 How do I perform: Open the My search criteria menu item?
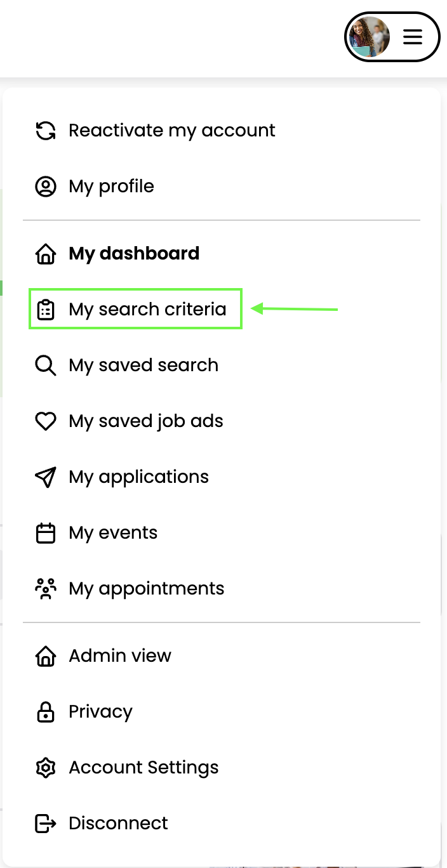[147, 310]
